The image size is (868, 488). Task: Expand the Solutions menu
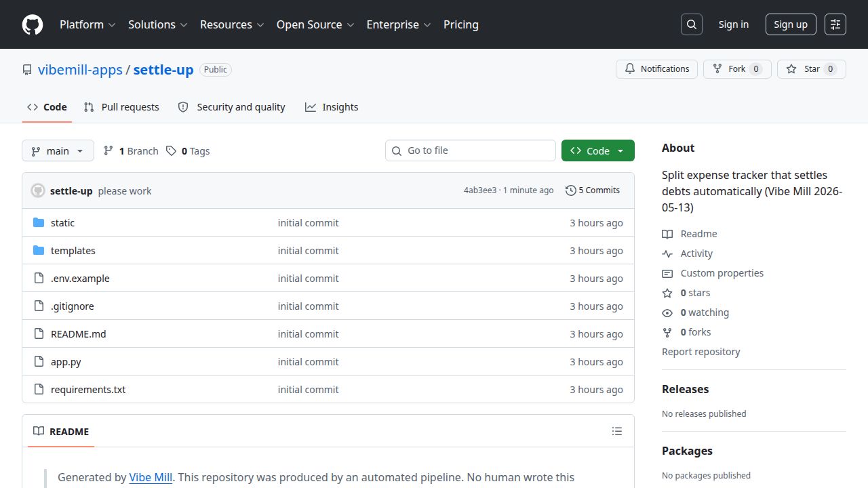(x=157, y=24)
